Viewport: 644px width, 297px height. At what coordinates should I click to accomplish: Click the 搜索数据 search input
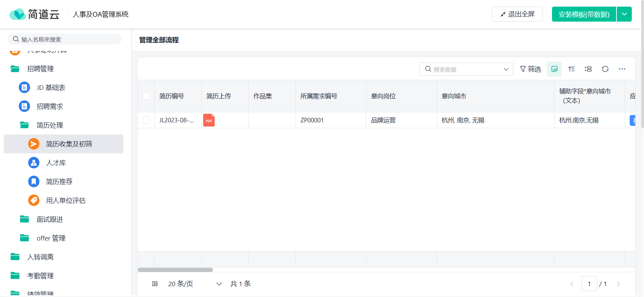click(466, 69)
